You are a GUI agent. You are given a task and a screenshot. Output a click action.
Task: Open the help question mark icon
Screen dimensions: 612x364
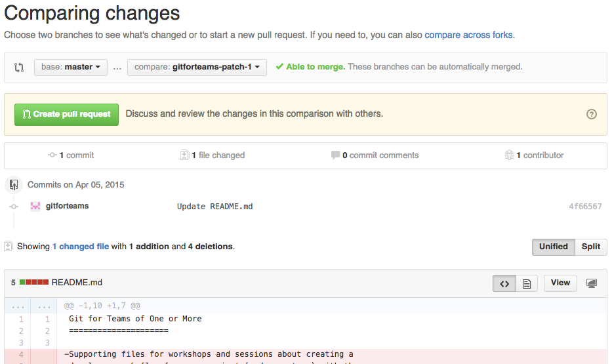(x=591, y=114)
